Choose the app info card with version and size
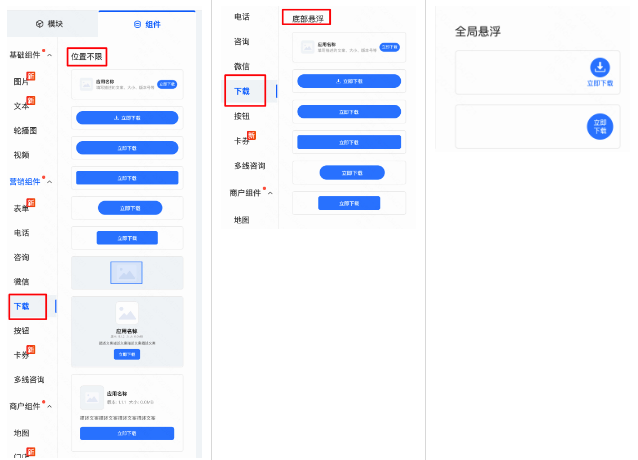638x460 pixels. pos(127,413)
